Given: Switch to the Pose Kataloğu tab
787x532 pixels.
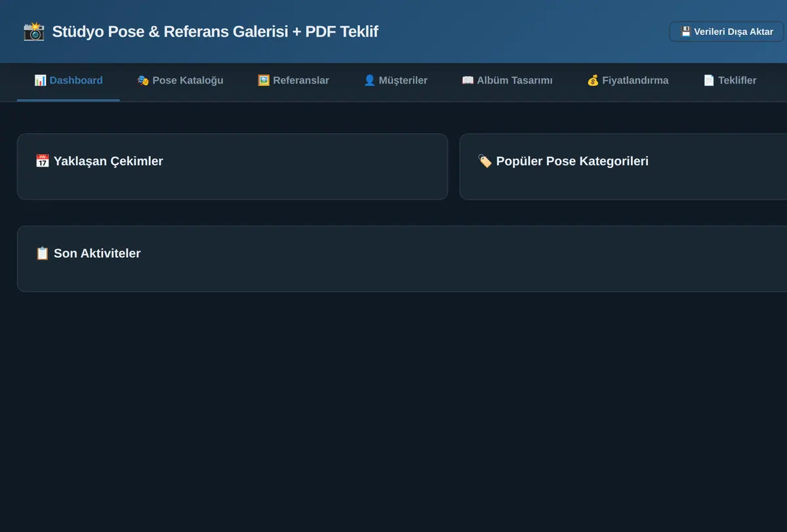Looking at the screenshot, I should tap(180, 81).
